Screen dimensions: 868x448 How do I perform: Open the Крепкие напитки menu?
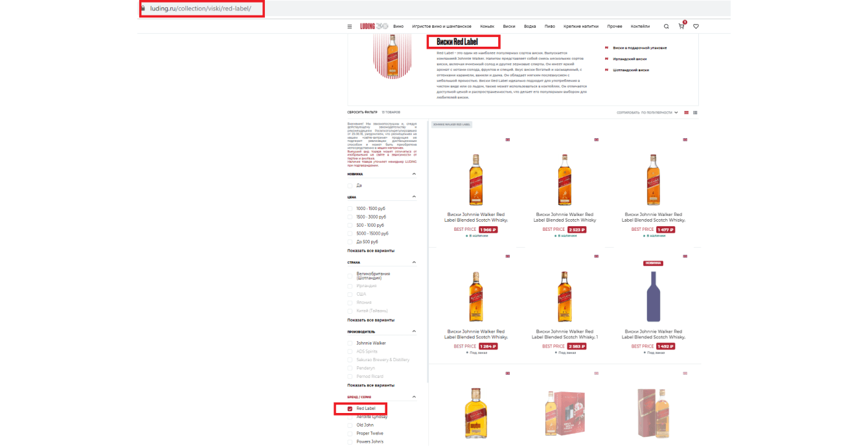point(581,27)
